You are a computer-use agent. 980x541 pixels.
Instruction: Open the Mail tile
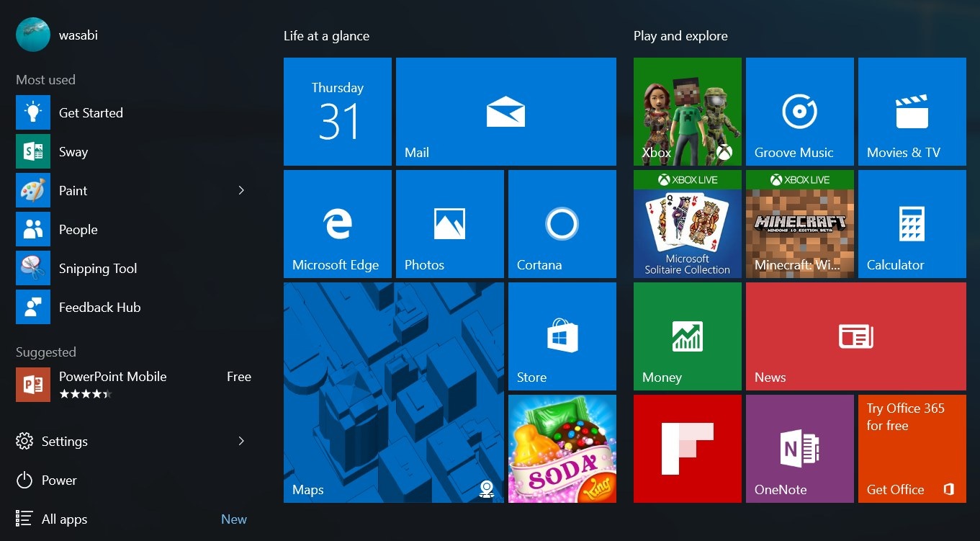click(x=506, y=112)
